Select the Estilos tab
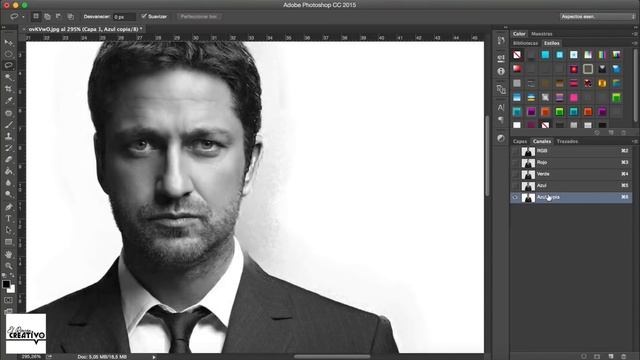The height and width of the screenshot is (360, 640). tap(551, 43)
